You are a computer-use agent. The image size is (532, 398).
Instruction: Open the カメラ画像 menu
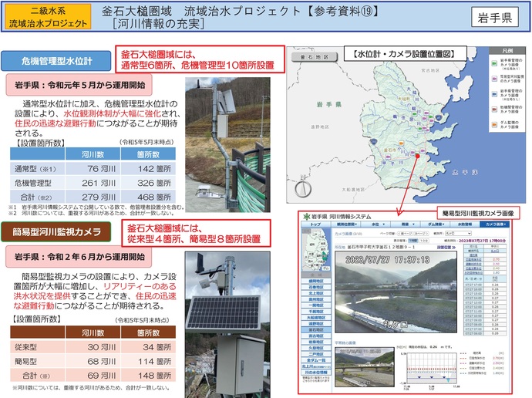[494, 224]
